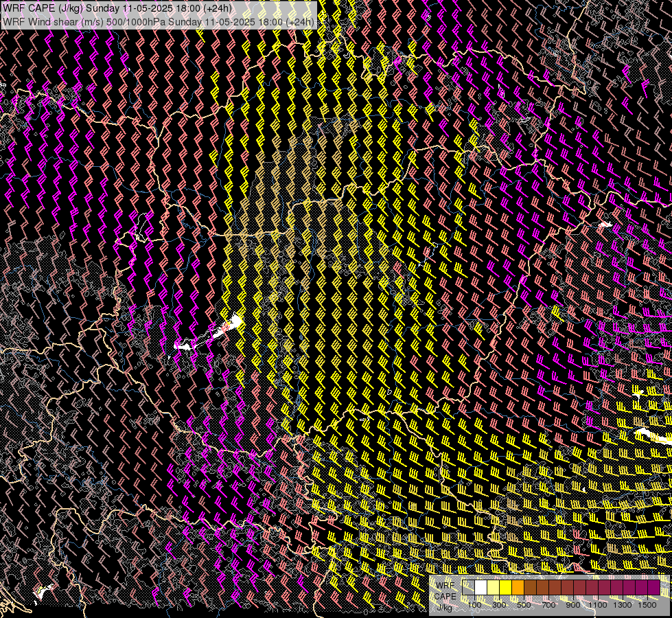
Task: Click the legend value 300
Action: coord(499,605)
